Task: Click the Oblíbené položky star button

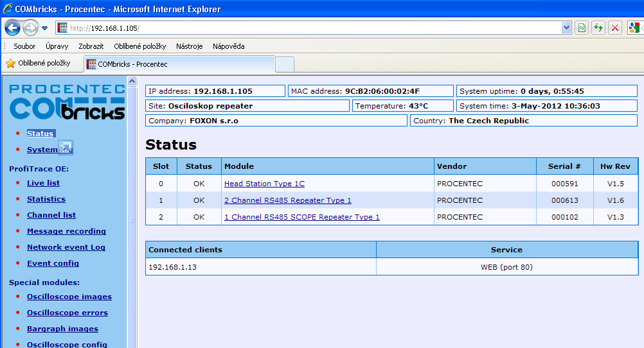Action: coord(38,63)
